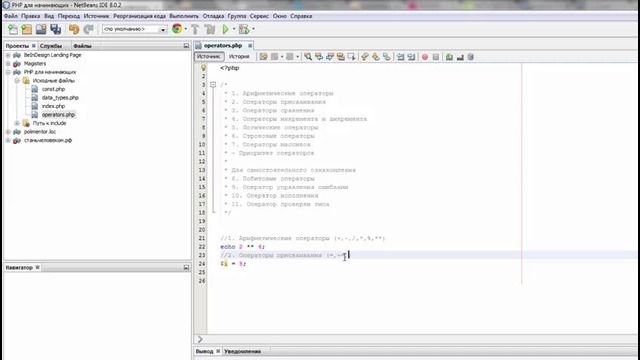Minimize the Projects panel window group
Viewport: 640px width, 360px height.
(x=186, y=46)
